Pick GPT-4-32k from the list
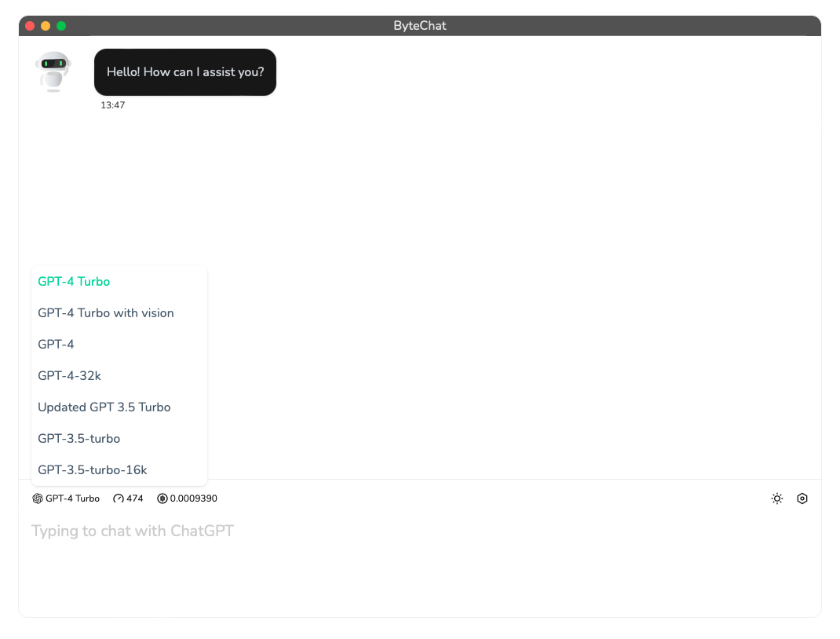 69,376
